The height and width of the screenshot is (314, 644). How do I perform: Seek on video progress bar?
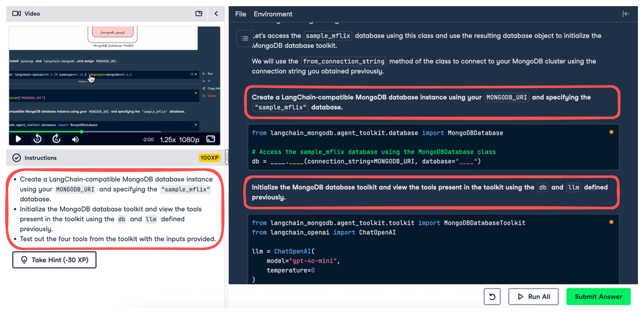pos(125,131)
